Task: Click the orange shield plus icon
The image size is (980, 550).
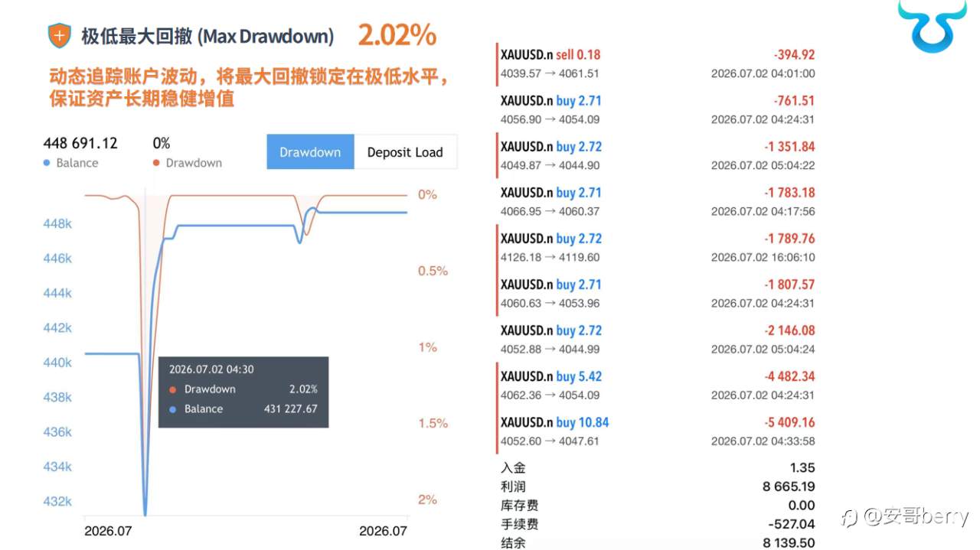Action: click(x=60, y=36)
